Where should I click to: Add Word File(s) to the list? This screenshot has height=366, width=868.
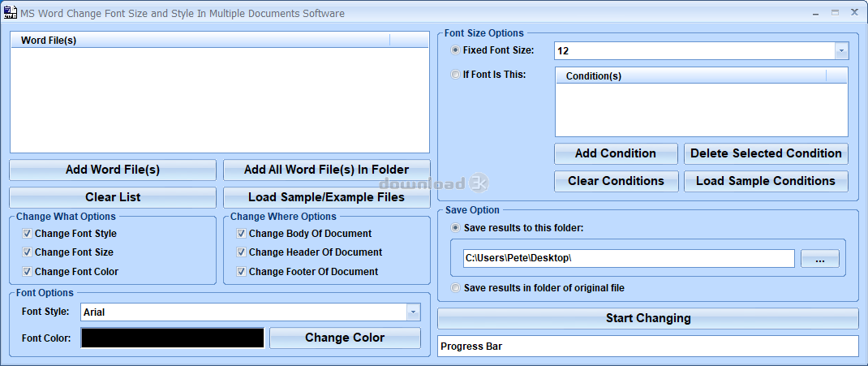113,170
